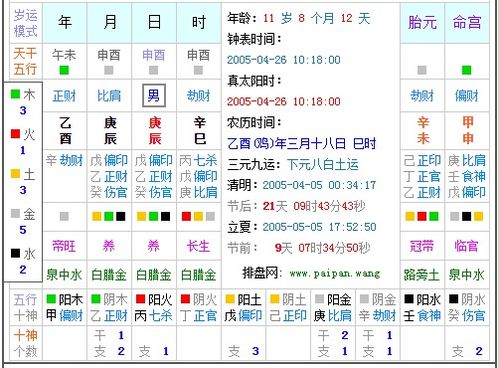The height and width of the screenshot is (368, 499).
Task: Select the 月 column header
Action: pos(109,23)
